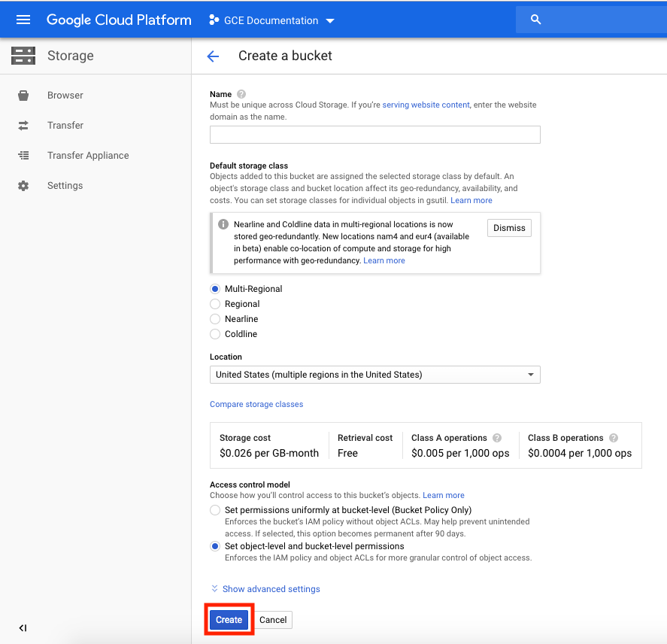Click the Google Cloud Platform logo text
This screenshot has height=644, width=667.
click(x=119, y=20)
